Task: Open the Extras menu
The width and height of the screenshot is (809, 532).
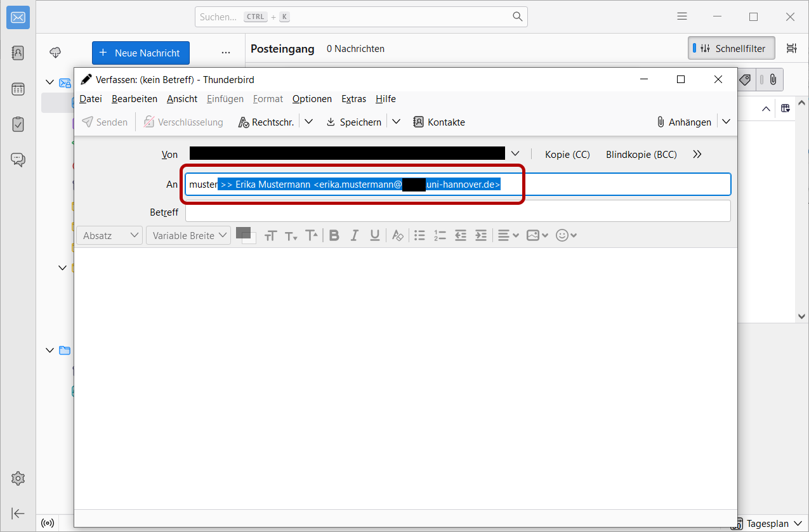Action: point(353,99)
